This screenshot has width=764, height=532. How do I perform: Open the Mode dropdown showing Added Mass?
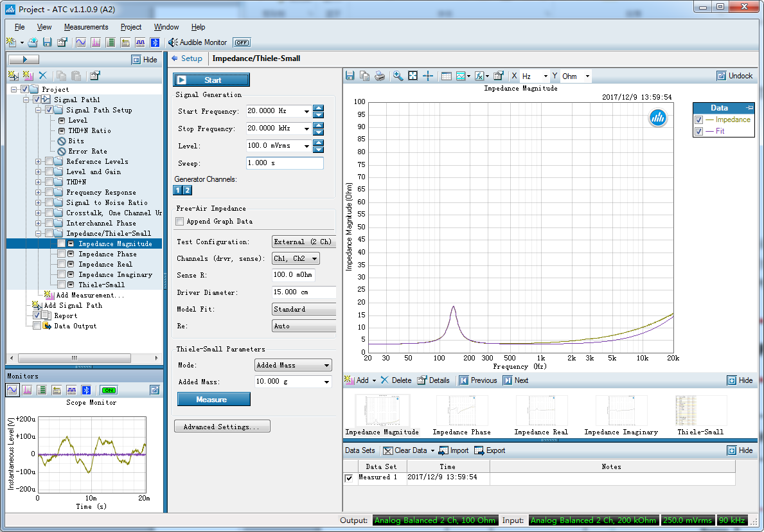click(293, 366)
